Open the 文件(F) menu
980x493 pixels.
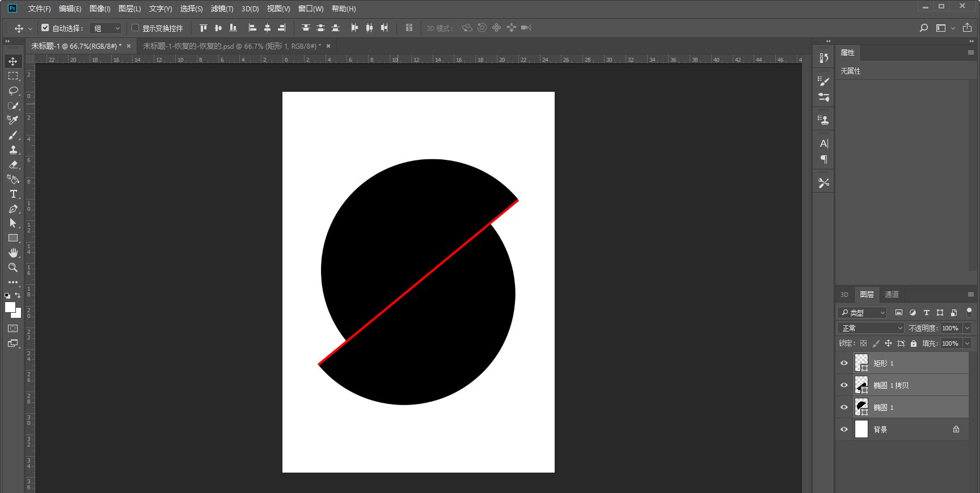39,8
